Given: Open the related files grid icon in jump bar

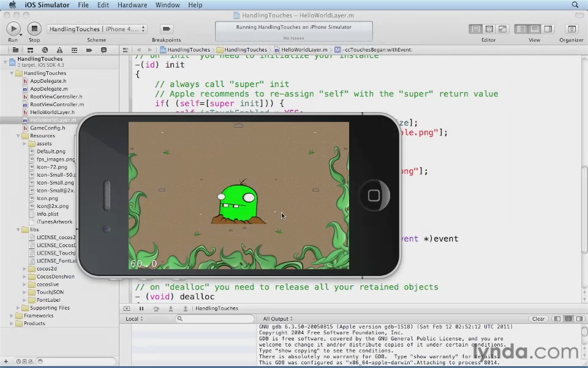Looking at the screenshot, I should click(126, 50).
